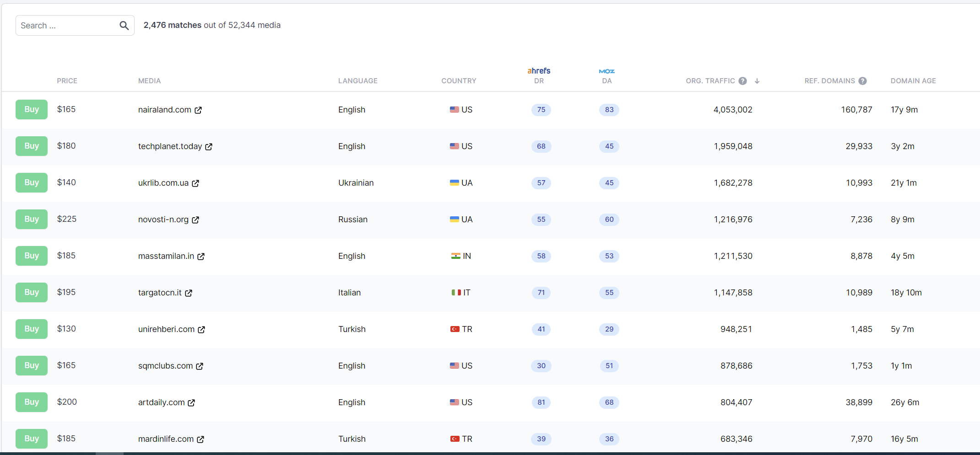Viewport: 980px width, 455px height.
Task: Buy the artdaily.com placement
Action: [32, 402]
